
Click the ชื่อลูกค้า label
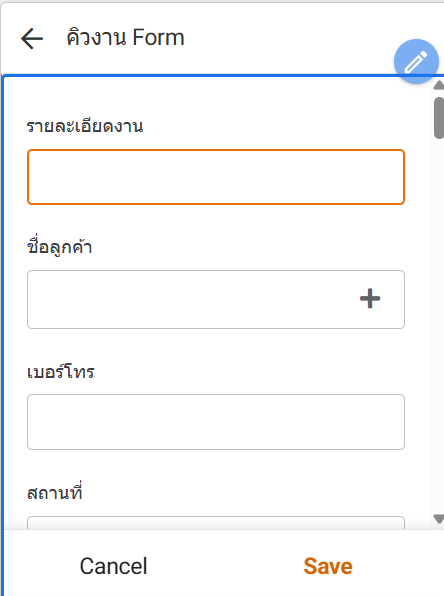pyautogui.click(x=60, y=247)
